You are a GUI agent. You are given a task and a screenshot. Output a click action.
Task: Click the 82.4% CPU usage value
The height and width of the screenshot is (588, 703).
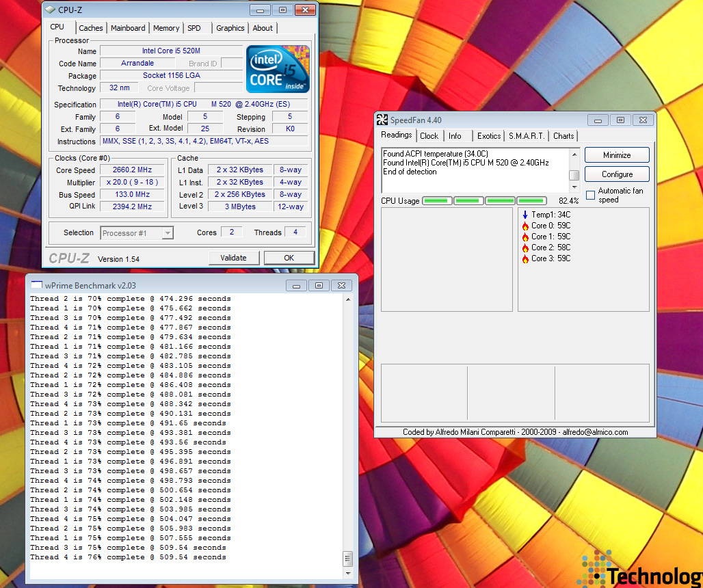point(568,201)
